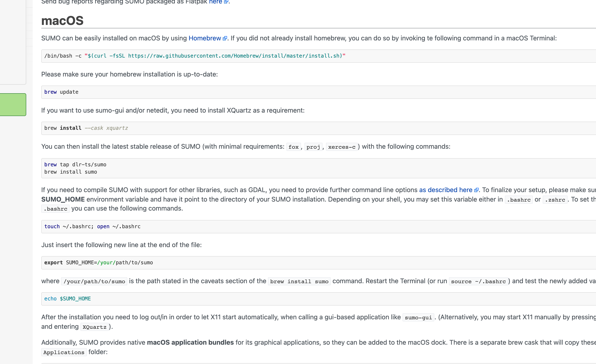Click the "Applications" inline code token

point(64,352)
